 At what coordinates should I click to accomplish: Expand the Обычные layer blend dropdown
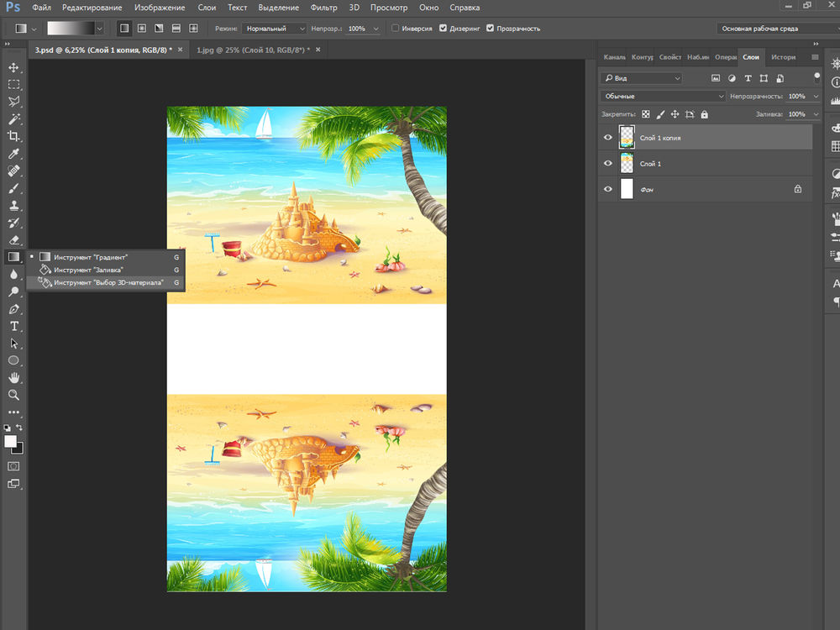click(663, 97)
